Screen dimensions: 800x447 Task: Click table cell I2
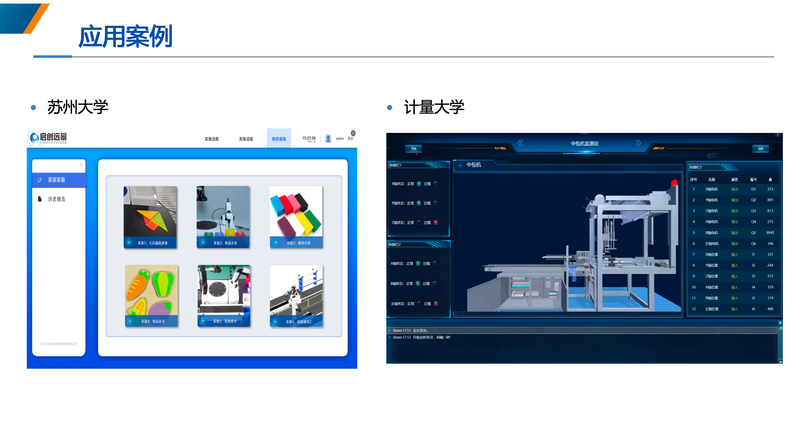coord(753,265)
